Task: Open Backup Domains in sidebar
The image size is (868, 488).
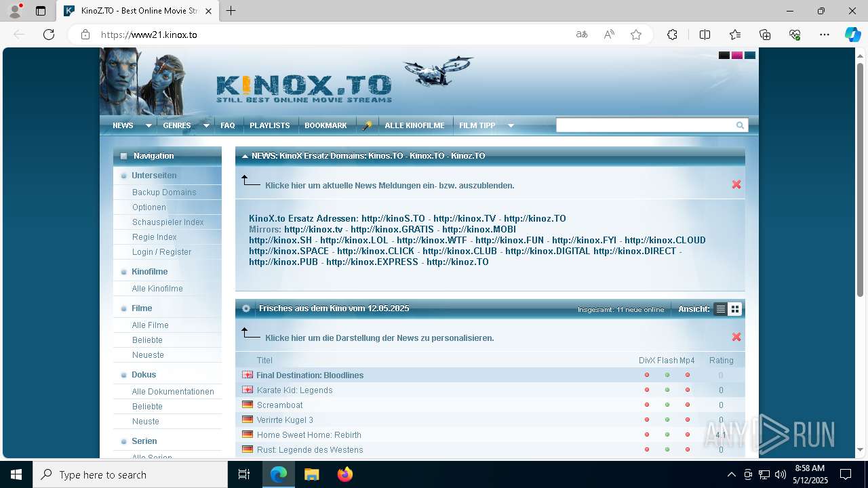Action: (164, 192)
